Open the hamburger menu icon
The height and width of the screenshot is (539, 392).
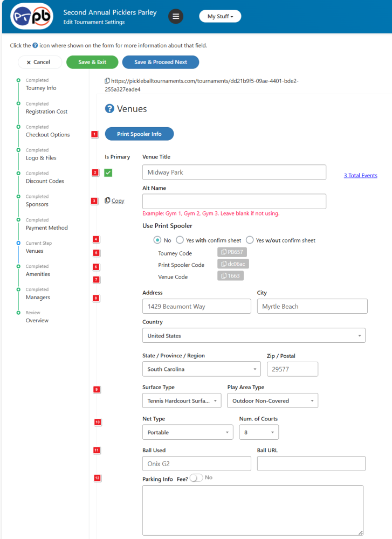tap(176, 17)
